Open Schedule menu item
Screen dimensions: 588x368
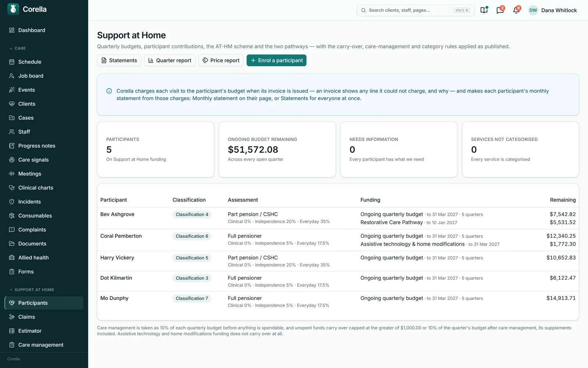pos(44,62)
